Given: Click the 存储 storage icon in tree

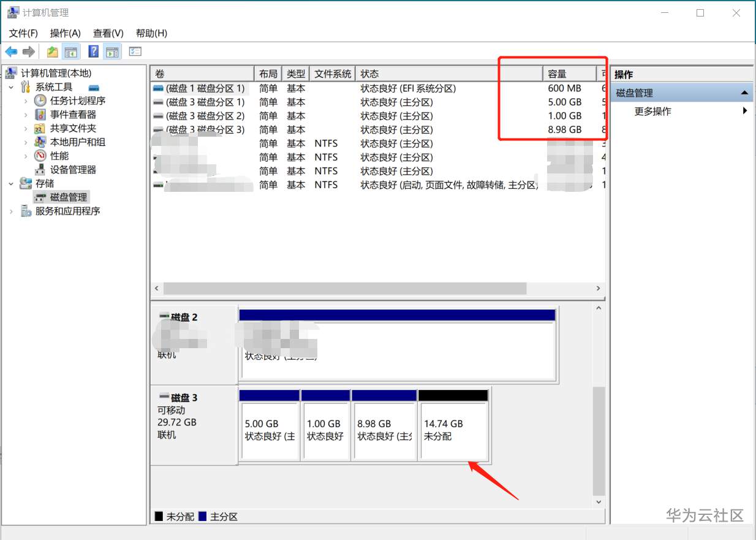Looking at the screenshot, I should [26, 183].
